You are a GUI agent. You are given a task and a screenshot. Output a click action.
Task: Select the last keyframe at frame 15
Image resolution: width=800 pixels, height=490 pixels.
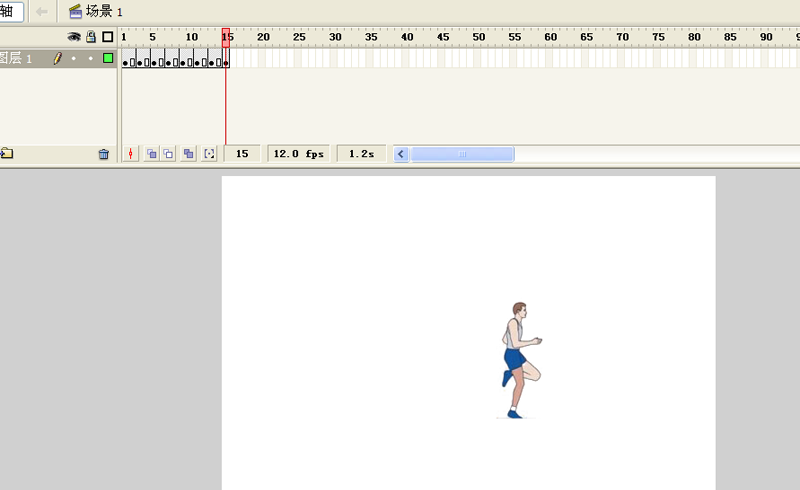[226, 59]
